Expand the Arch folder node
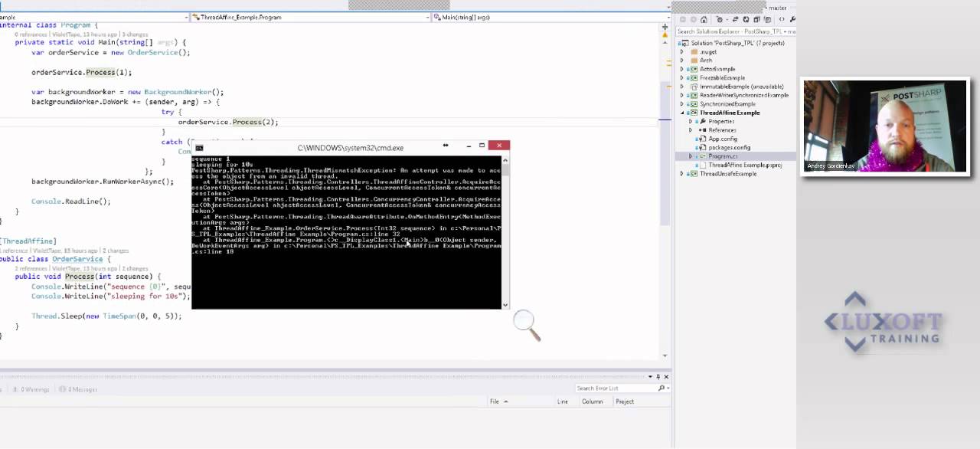 point(682,61)
